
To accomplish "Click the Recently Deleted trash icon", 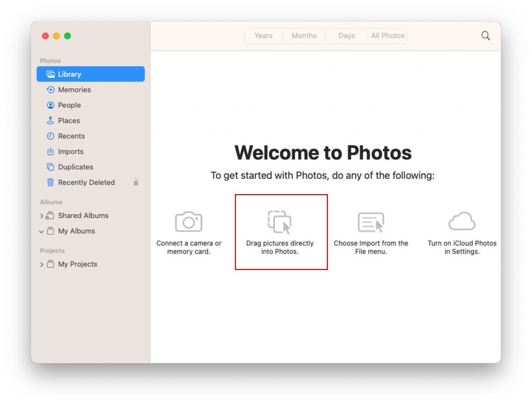I will 50,182.
